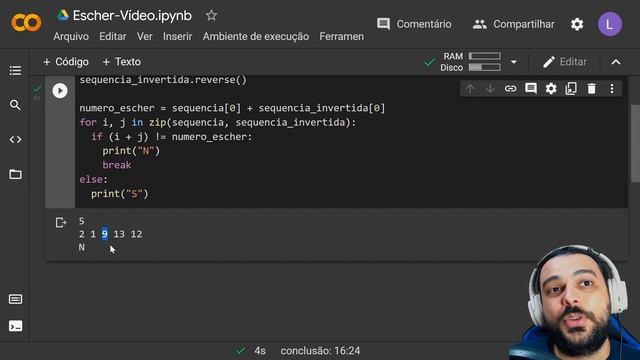Image resolution: width=640 pixels, height=360 pixels.
Task: Open settings gear in the header
Action: pyautogui.click(x=577, y=24)
